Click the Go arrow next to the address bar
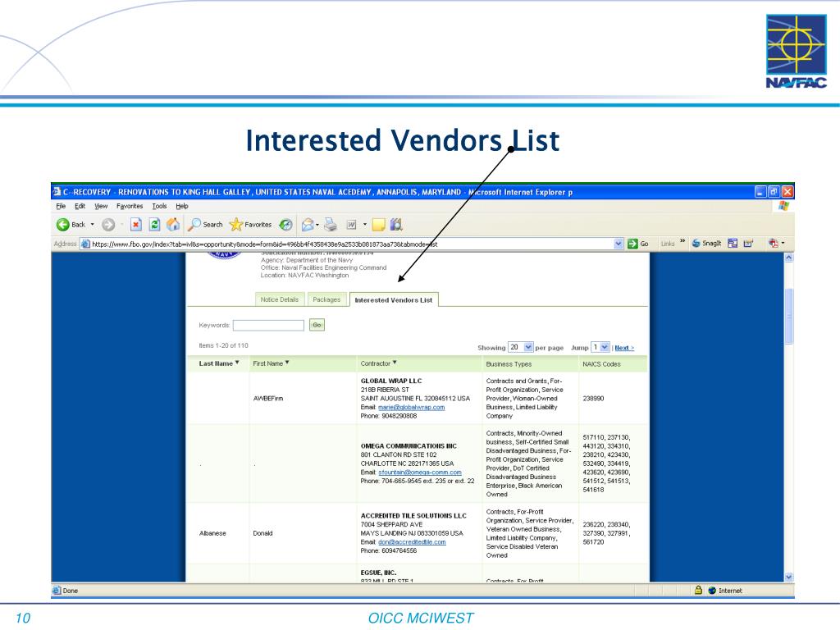This screenshot has height=630, width=840. point(632,244)
